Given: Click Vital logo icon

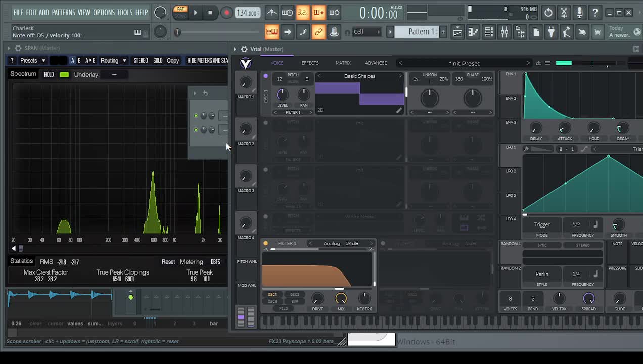Looking at the screenshot, I should pyautogui.click(x=246, y=63).
